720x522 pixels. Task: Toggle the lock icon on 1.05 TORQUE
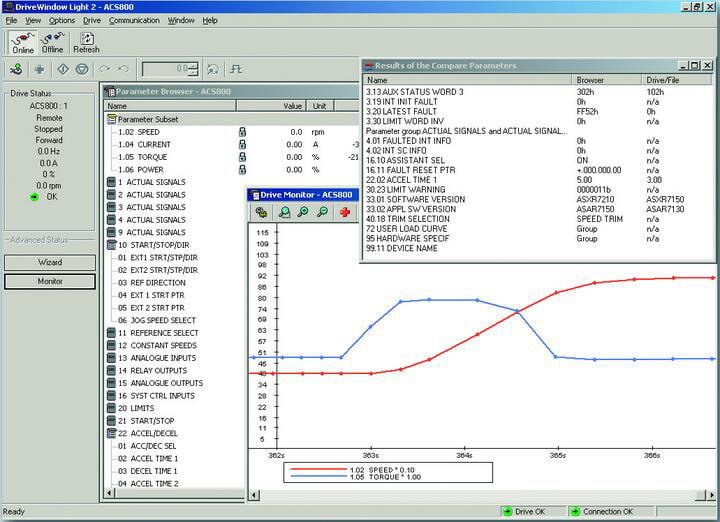(x=242, y=157)
